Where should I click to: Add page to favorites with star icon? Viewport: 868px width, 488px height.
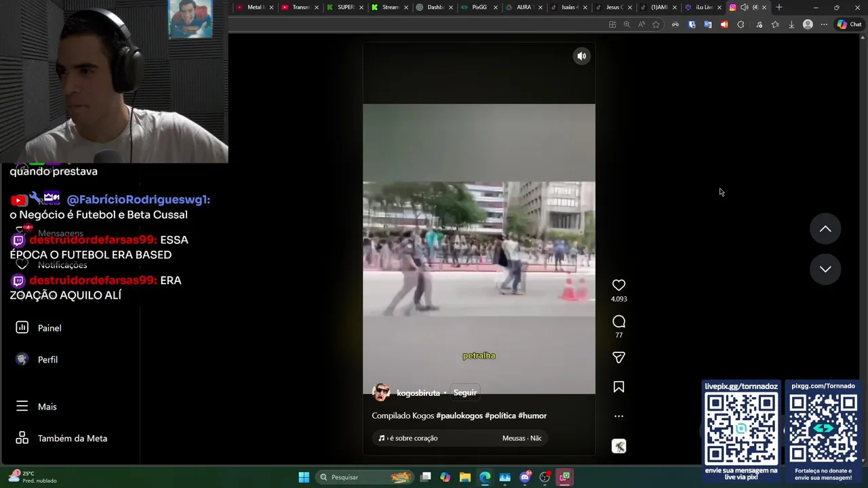coord(656,24)
